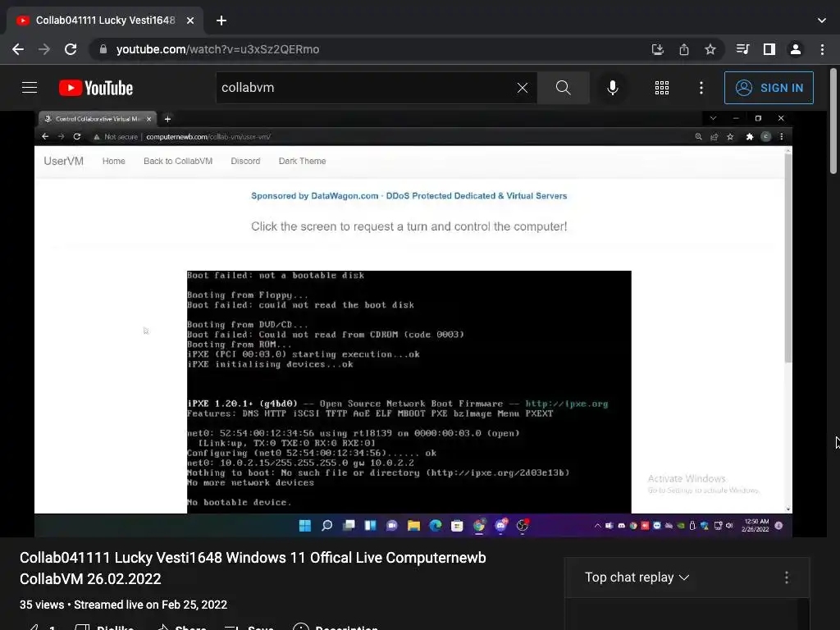Viewport: 840px width, 630px height.
Task: Go back to the previous page in Chrome
Action: coord(18,49)
